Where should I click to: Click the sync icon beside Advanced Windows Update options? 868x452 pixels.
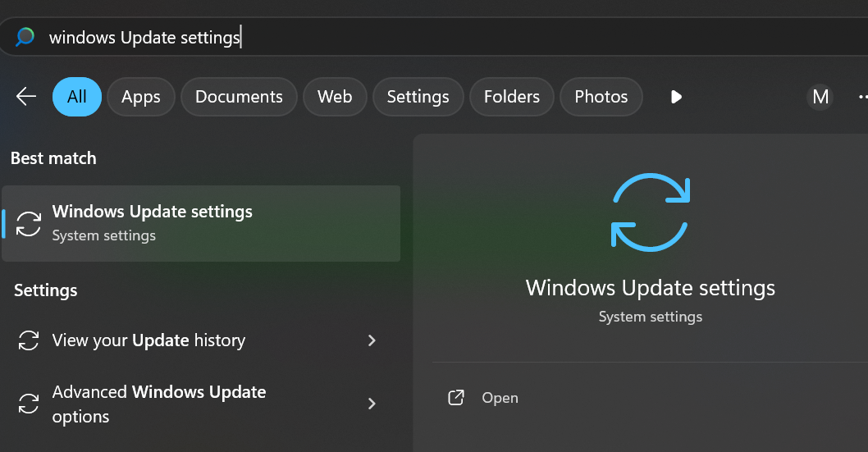pyautogui.click(x=29, y=404)
